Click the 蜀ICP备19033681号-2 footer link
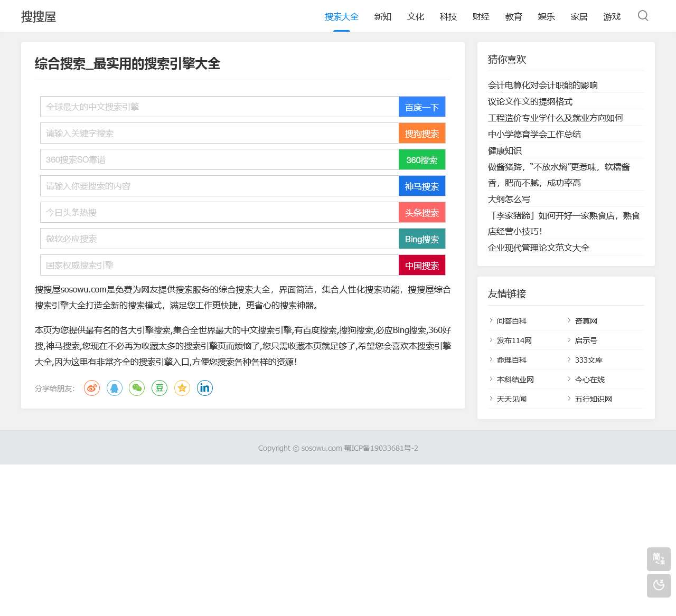Image resolution: width=676 pixels, height=616 pixels. (x=381, y=448)
